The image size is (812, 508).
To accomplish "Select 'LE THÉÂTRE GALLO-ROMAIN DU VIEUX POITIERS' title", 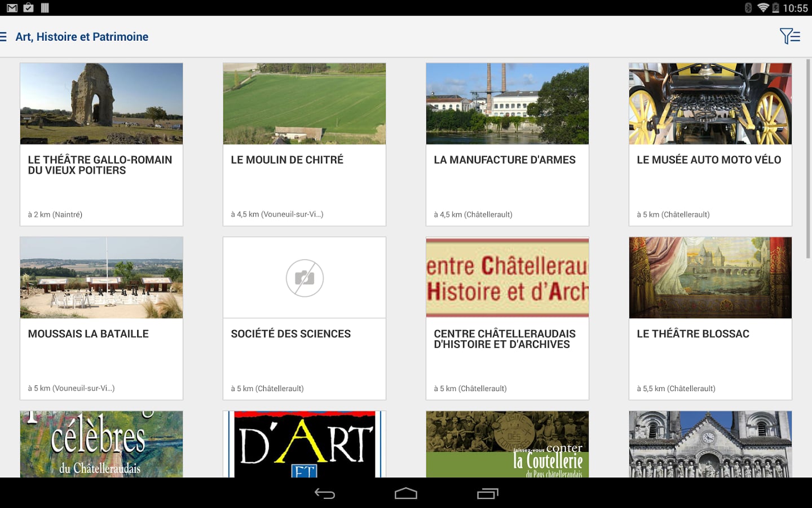I will [x=100, y=165].
